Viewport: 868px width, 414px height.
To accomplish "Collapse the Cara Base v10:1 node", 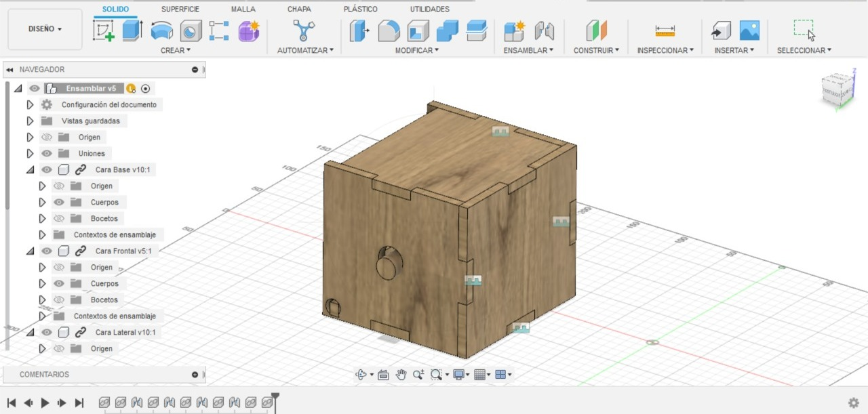I will 30,169.
